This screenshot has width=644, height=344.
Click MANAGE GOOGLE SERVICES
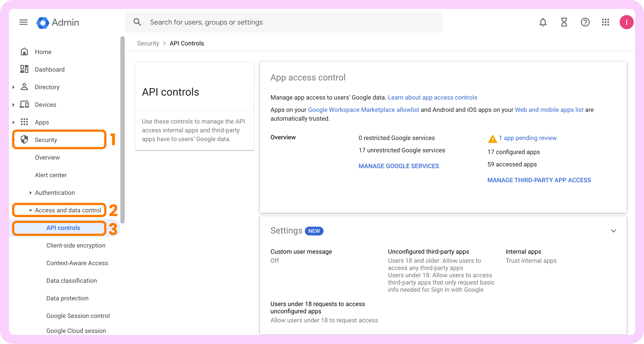[398, 166]
